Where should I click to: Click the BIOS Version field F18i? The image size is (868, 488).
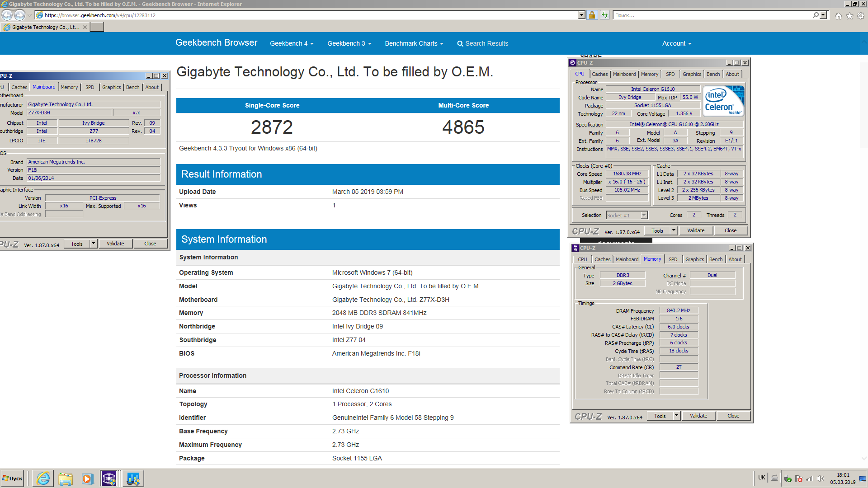coord(93,170)
